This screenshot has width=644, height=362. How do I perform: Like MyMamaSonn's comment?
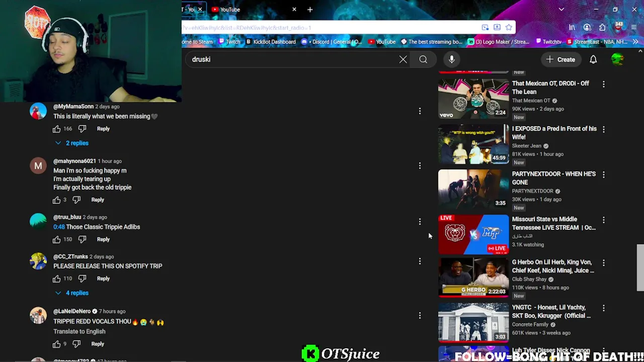click(x=57, y=129)
